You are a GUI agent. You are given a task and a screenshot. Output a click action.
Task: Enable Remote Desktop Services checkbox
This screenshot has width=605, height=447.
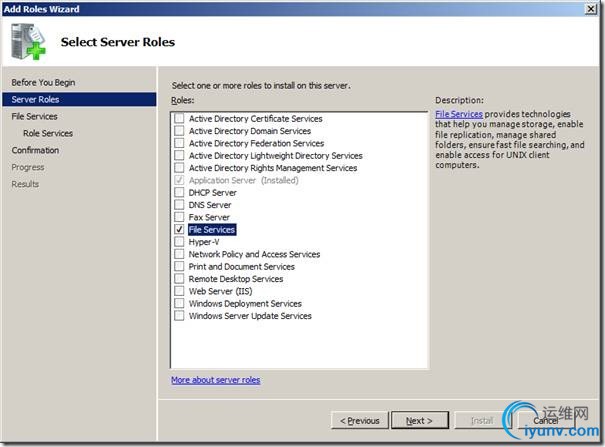pyautogui.click(x=179, y=278)
